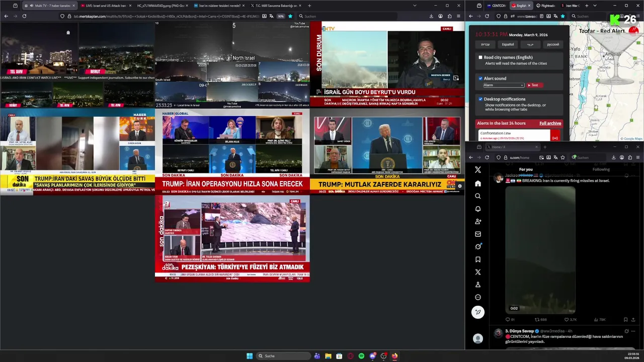Click the Windows taskbar Suche search box
Viewport: 644px width, 362px height.
coord(283,356)
